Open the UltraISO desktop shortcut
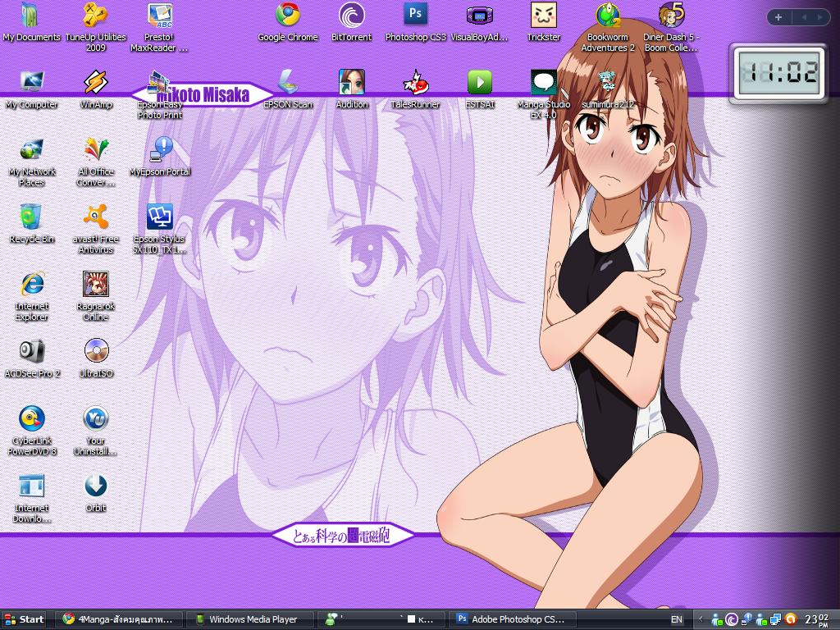The height and width of the screenshot is (630, 840). [x=96, y=358]
